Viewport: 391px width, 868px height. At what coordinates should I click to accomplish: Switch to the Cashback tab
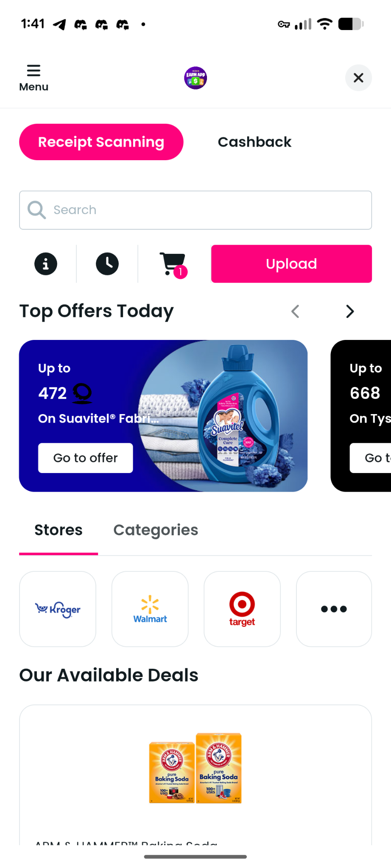254,142
